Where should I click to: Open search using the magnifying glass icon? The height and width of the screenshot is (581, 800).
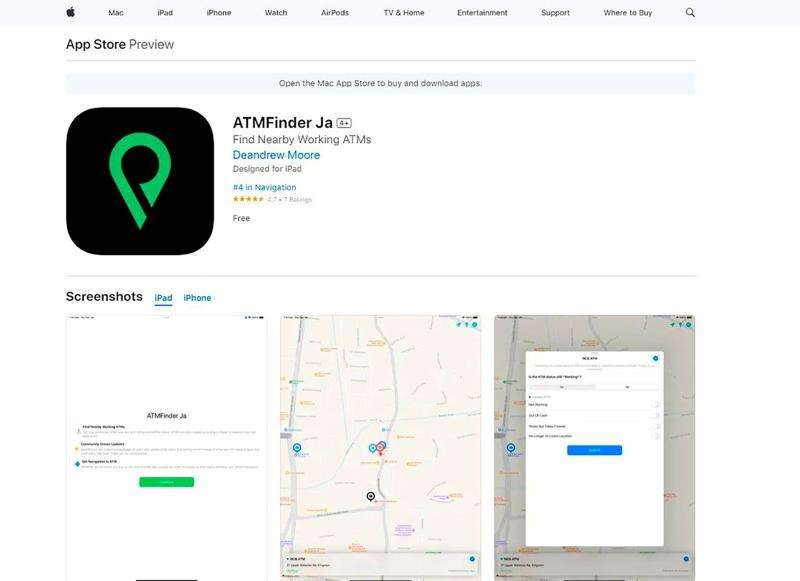pos(688,13)
